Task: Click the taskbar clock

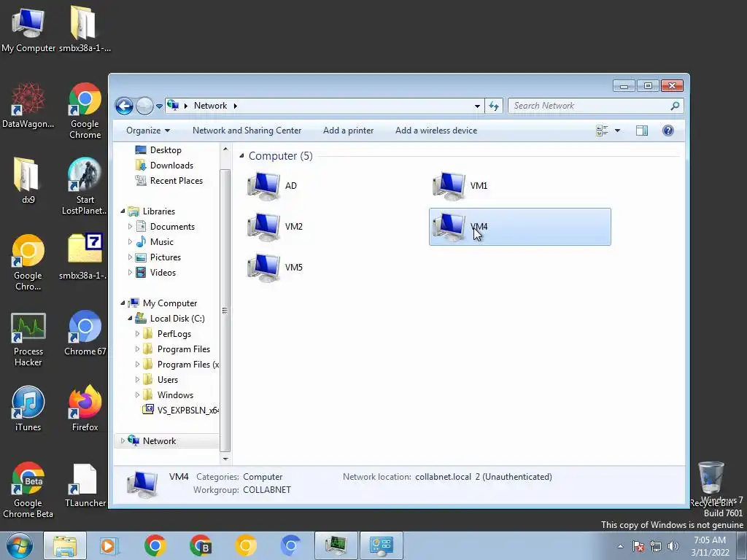Action: 710,546
